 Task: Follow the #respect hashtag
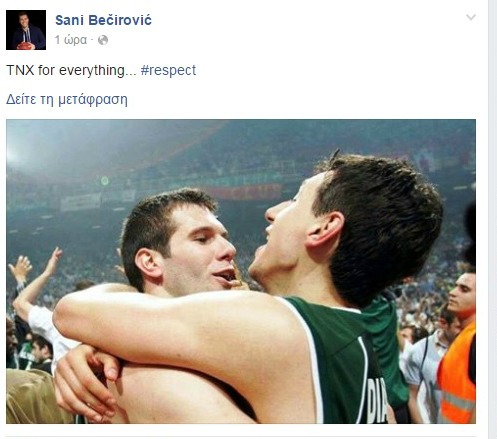pos(168,70)
